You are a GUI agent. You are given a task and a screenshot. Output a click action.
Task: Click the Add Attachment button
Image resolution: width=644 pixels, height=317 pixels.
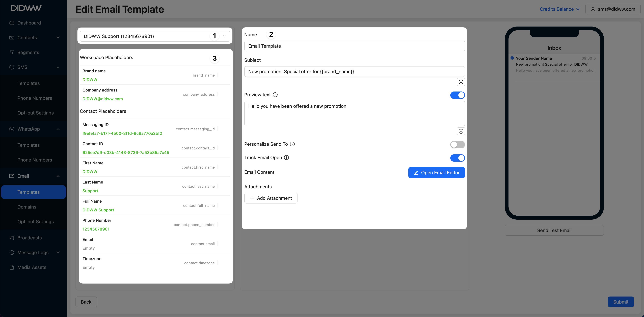point(271,198)
